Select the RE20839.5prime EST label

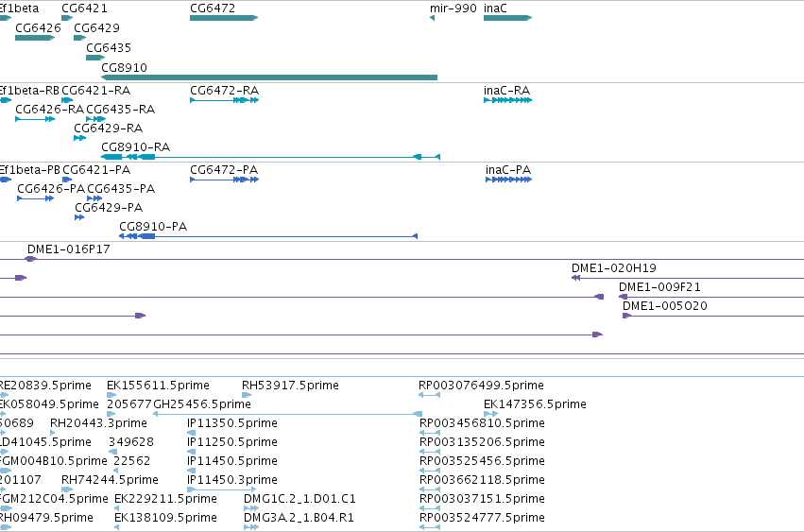point(45,386)
